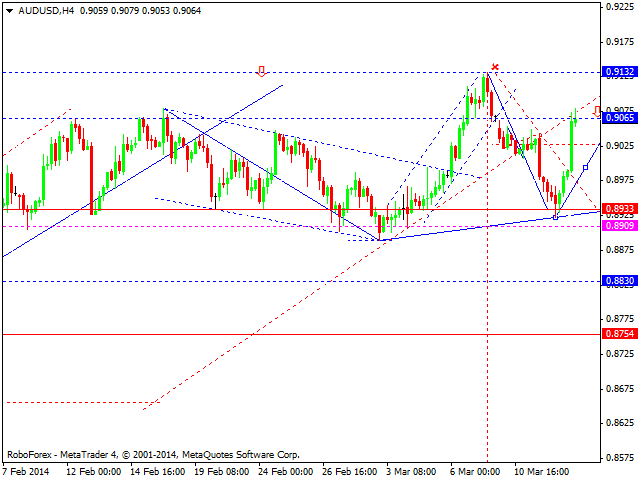This screenshot has width=640, height=480.
Task: Click the 0.8754 red price label
Action: point(619,334)
